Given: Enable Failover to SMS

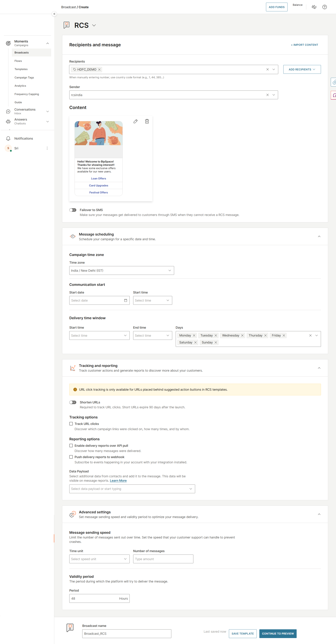Looking at the screenshot, I should 73,210.
